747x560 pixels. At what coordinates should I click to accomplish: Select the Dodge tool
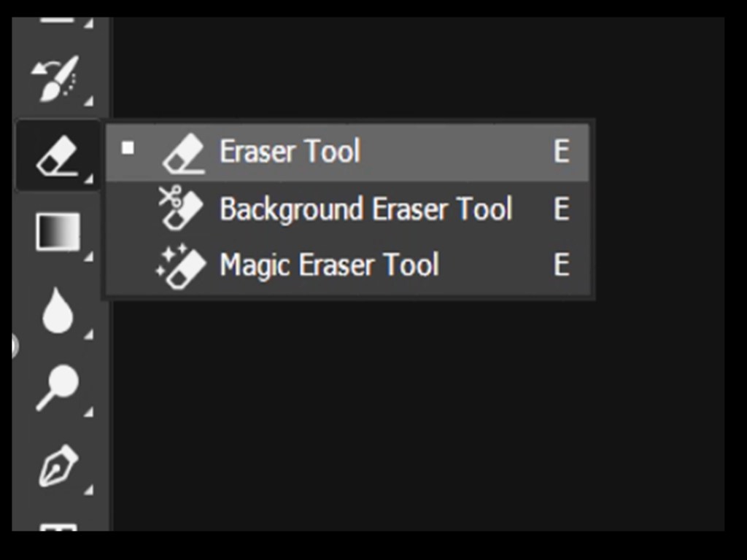(x=58, y=386)
